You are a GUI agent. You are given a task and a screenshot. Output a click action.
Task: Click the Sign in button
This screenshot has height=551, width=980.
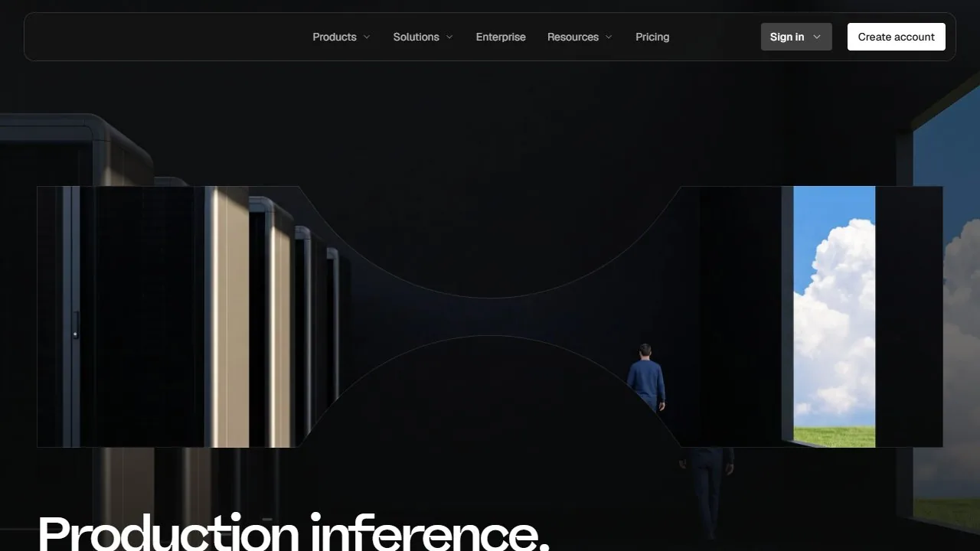pos(796,37)
